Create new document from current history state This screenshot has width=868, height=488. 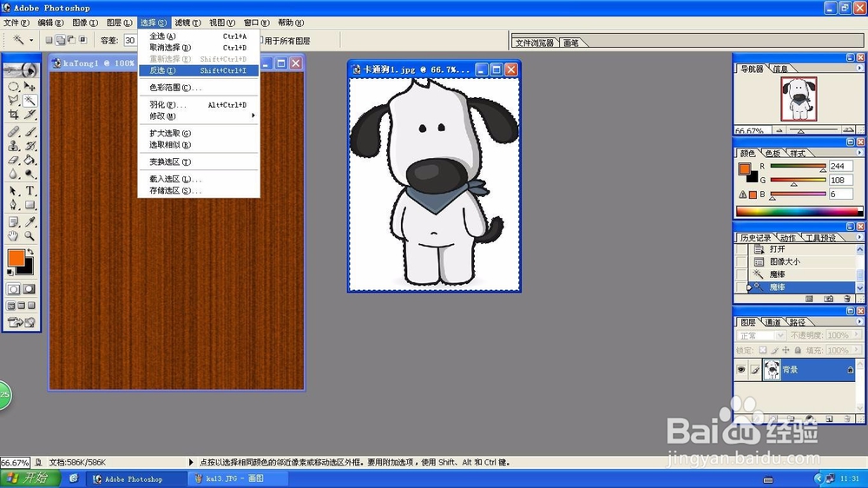click(x=809, y=299)
